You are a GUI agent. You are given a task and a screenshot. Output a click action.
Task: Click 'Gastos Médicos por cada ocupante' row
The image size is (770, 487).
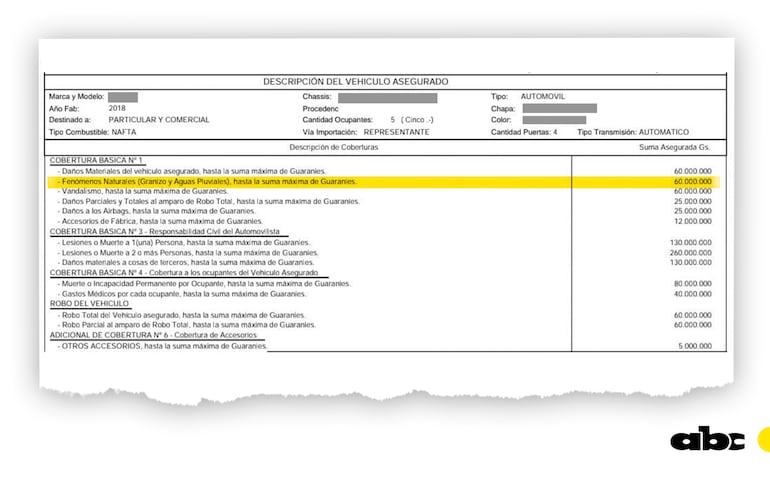(x=182, y=294)
